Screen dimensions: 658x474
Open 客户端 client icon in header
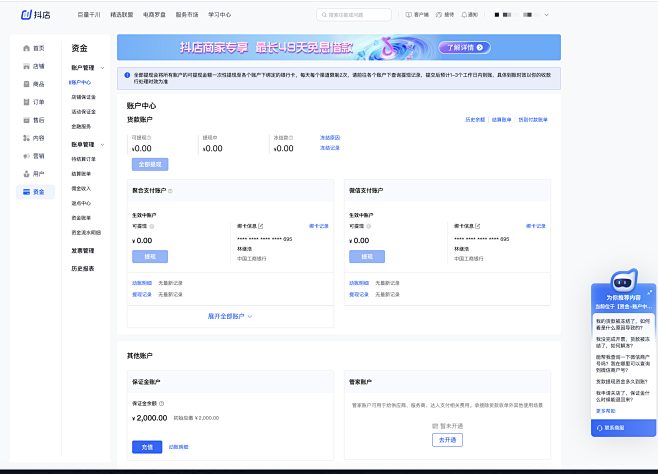coord(408,15)
